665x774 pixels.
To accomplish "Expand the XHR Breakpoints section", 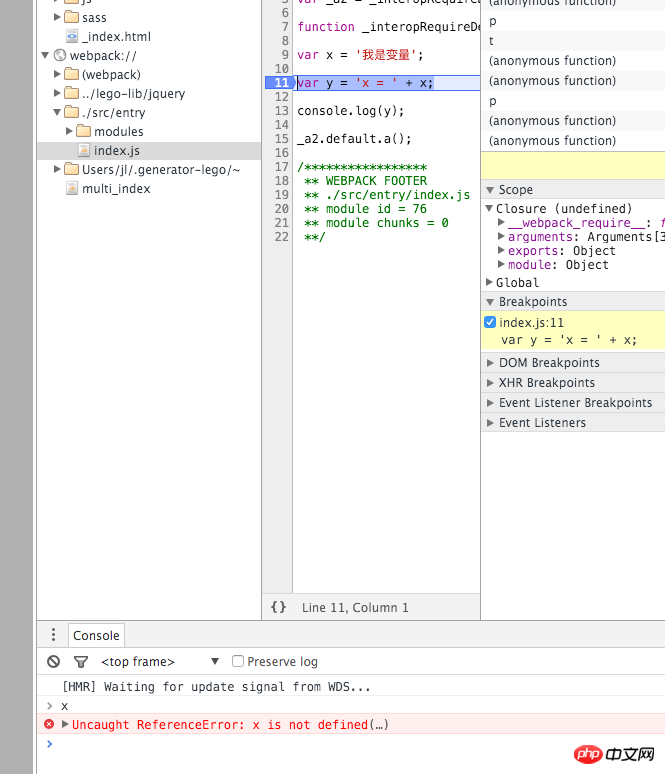I will (x=490, y=383).
